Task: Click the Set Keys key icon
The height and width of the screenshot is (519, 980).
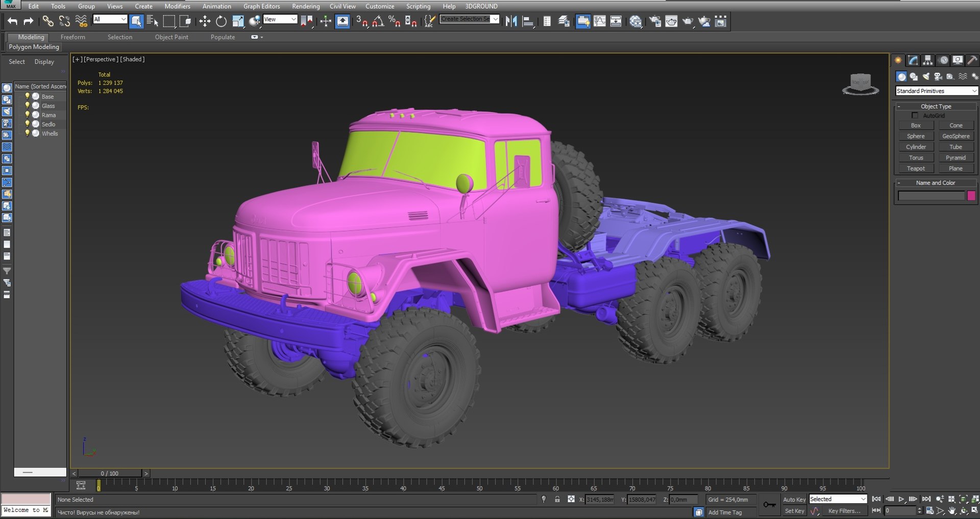Action: (x=769, y=505)
